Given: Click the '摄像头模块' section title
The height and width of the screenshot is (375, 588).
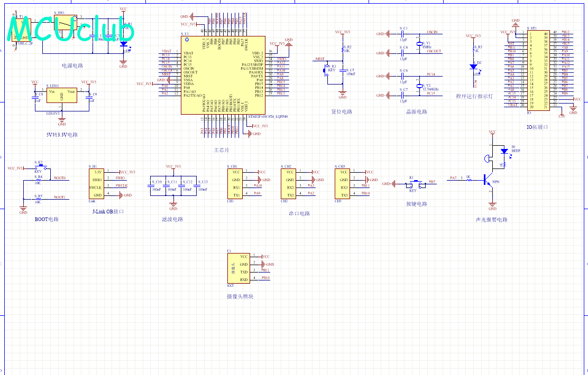Looking at the screenshot, I should (x=240, y=296).
